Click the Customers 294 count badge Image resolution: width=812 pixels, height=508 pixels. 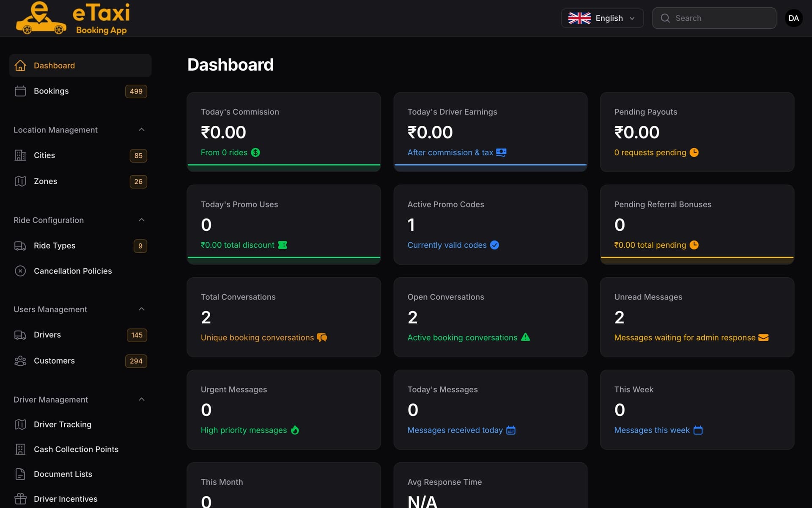coord(136,361)
